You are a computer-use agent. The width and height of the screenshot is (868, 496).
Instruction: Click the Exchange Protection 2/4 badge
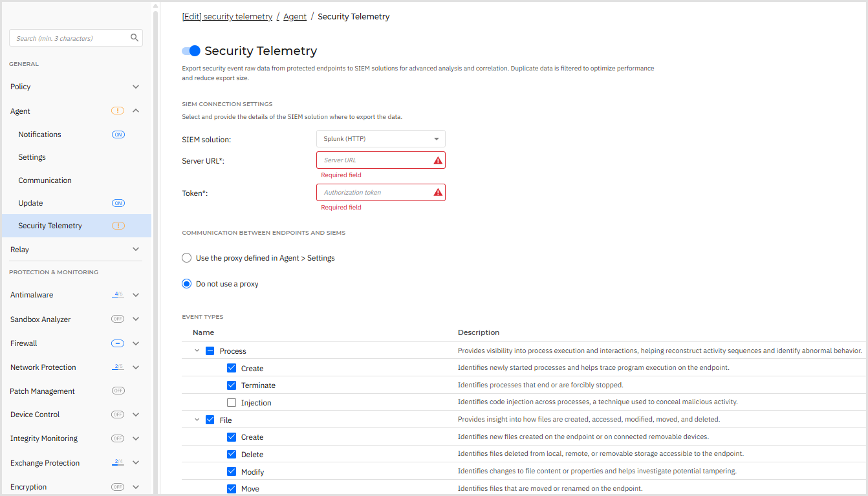(118, 463)
